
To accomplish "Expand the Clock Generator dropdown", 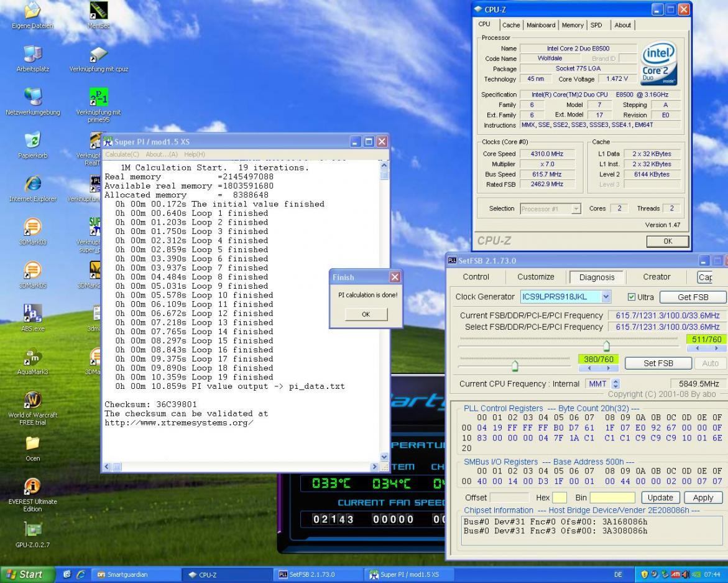I will pos(606,297).
